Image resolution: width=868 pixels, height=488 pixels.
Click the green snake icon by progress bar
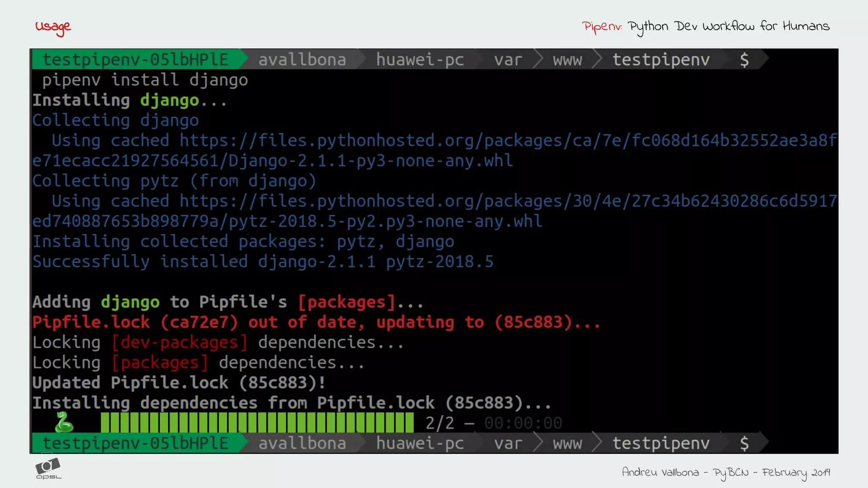point(64,422)
